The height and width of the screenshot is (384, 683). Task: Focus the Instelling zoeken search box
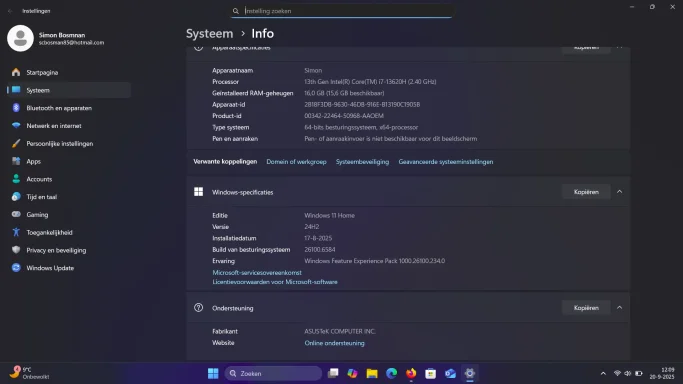342,11
